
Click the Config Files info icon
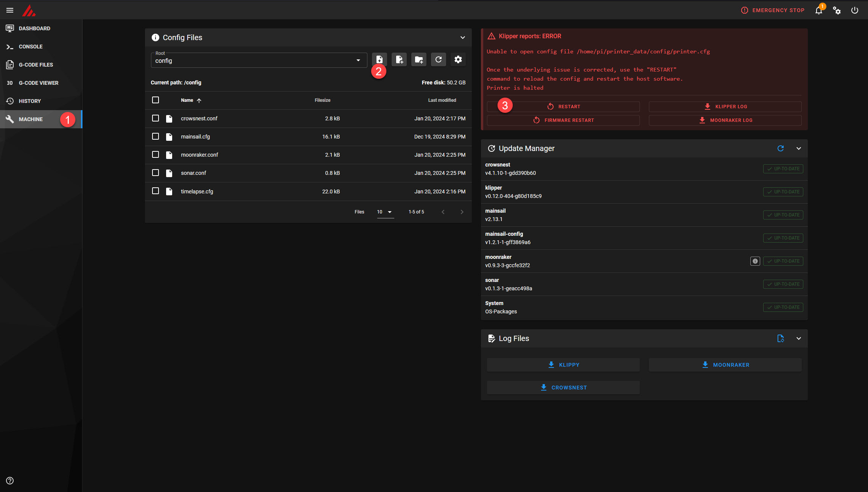(155, 37)
